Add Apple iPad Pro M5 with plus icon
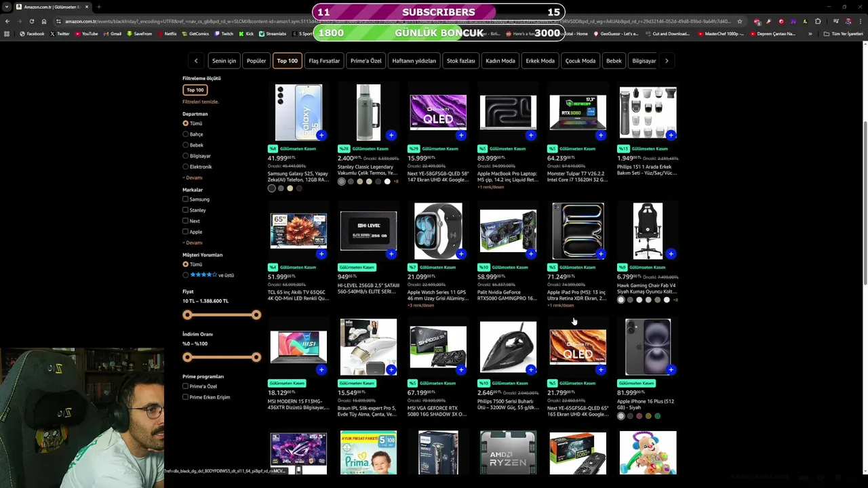Screen dimensions: 868x488 pyautogui.click(x=601, y=253)
